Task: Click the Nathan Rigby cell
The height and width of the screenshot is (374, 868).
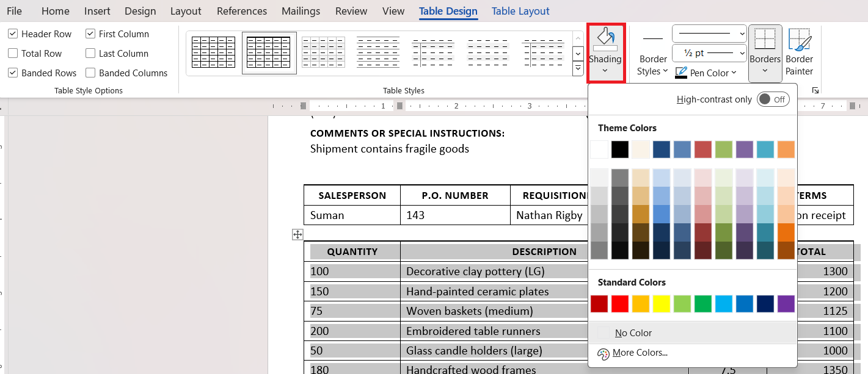Action: coord(549,215)
